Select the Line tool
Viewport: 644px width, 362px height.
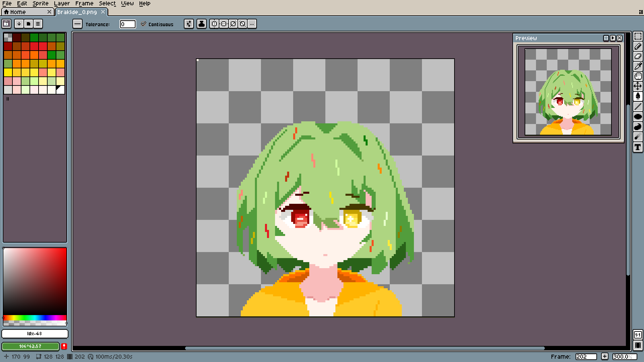click(x=638, y=107)
